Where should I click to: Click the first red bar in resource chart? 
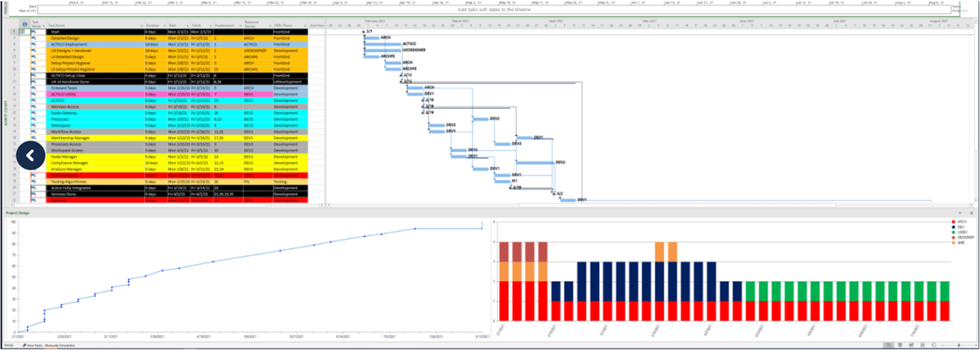click(x=504, y=300)
